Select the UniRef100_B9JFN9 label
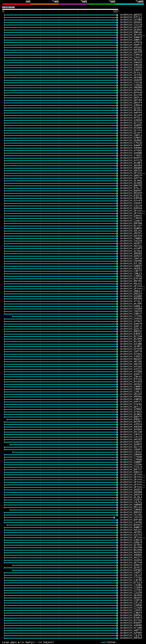This screenshot has width=146, height=644. (131, 548)
